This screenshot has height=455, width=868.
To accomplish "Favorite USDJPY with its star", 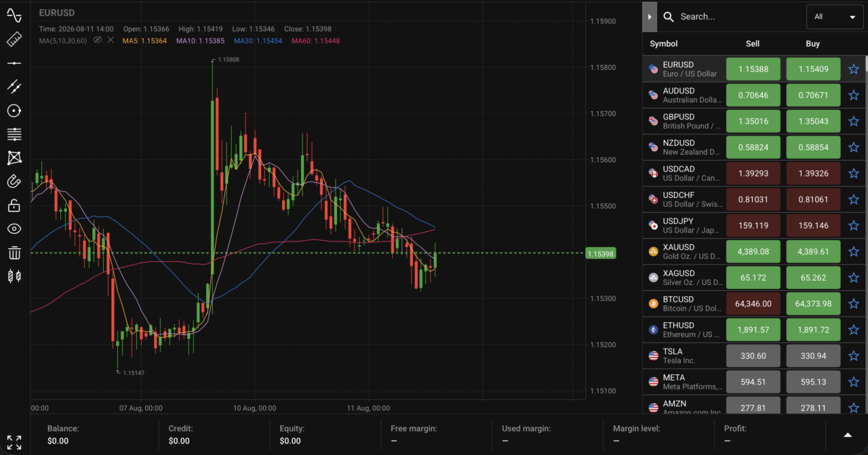I will coord(854,225).
